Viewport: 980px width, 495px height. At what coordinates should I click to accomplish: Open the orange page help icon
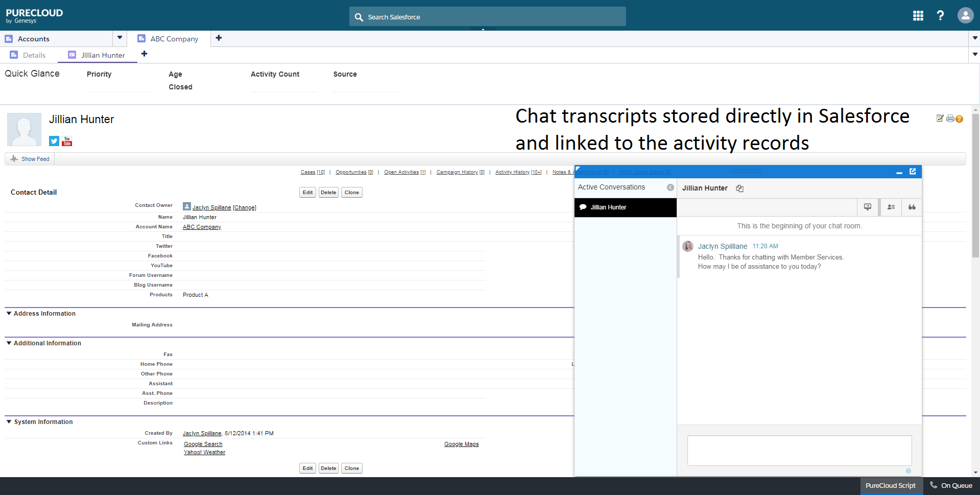pyautogui.click(x=959, y=119)
